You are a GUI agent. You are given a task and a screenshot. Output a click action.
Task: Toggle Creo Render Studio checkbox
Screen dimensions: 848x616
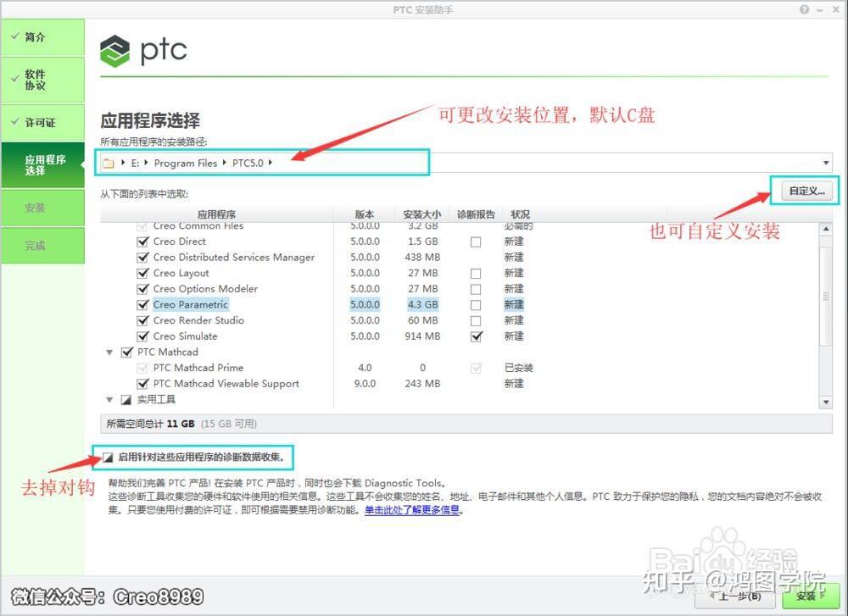pyautogui.click(x=142, y=320)
